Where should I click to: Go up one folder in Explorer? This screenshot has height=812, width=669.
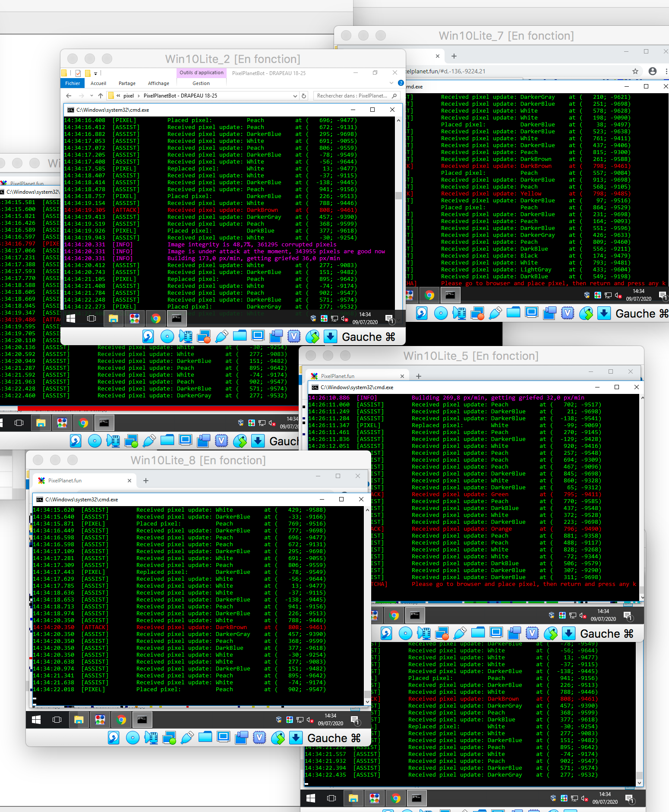tap(101, 96)
